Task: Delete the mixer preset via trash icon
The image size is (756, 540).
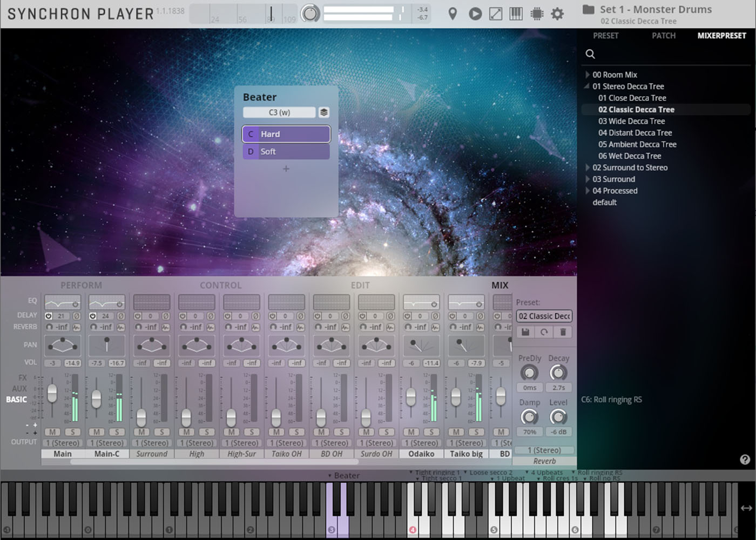Action: (563, 332)
